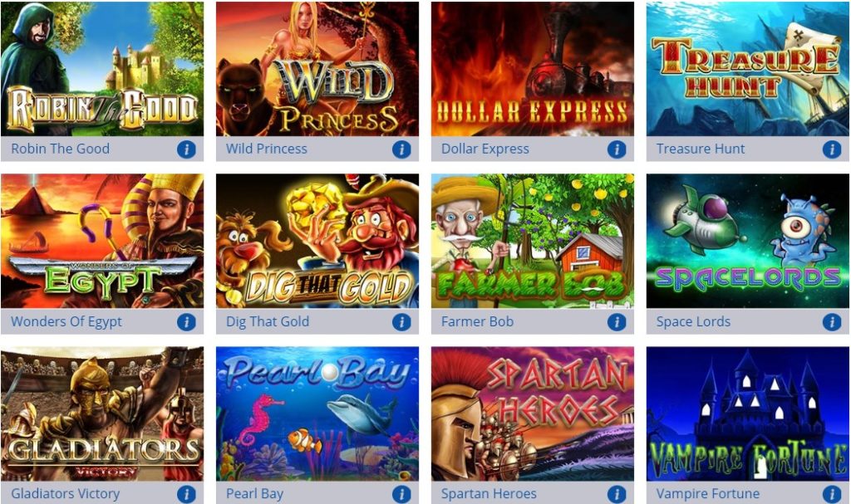This screenshot has height=504, width=851.
Task: Click the Wild Princess info icon
Action: pyautogui.click(x=401, y=149)
